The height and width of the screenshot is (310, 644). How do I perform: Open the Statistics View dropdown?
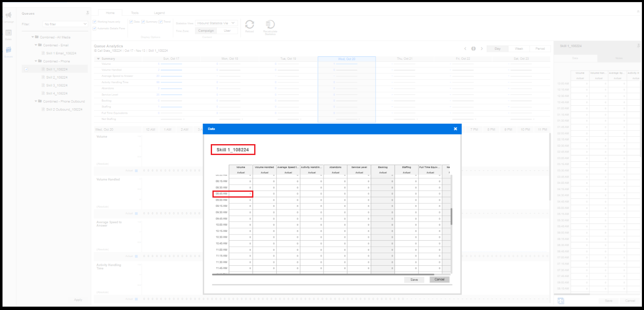point(217,23)
